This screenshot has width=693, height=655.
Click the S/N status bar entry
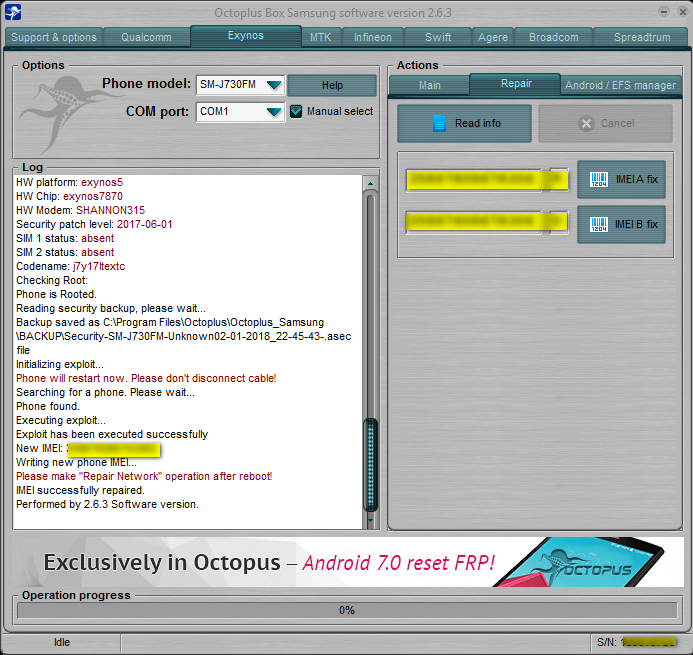pyautogui.click(x=637, y=642)
